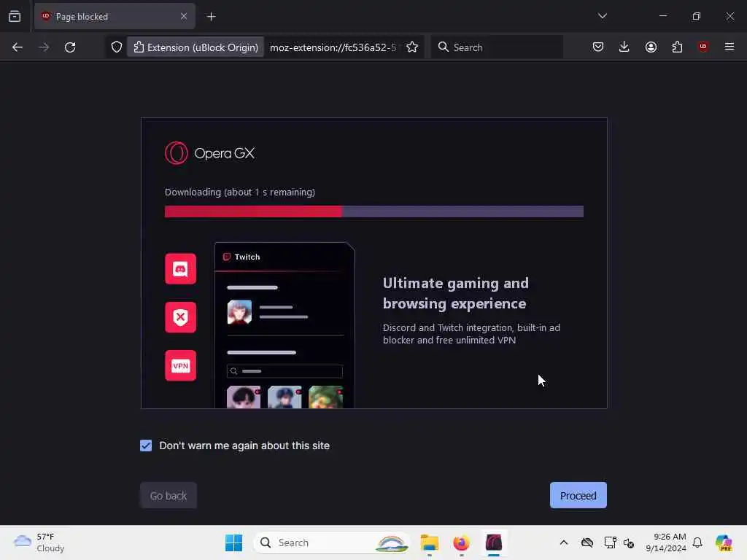Click the ad blocker shield icon
Screen dimensions: 747x560
coord(181,317)
